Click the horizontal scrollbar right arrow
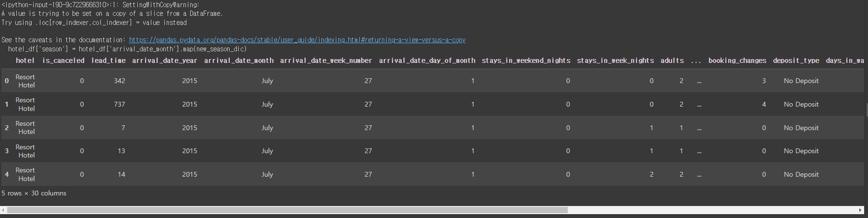 pyautogui.click(x=860, y=210)
